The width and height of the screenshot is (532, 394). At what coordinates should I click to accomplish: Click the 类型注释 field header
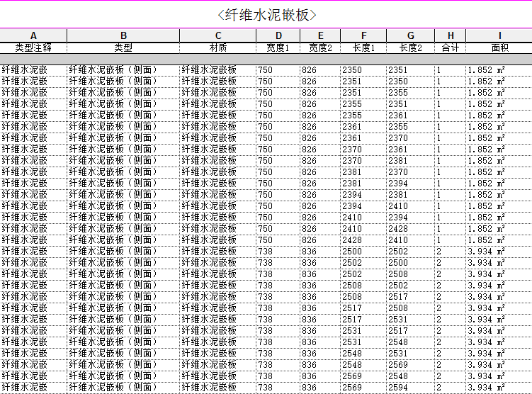click(33, 48)
